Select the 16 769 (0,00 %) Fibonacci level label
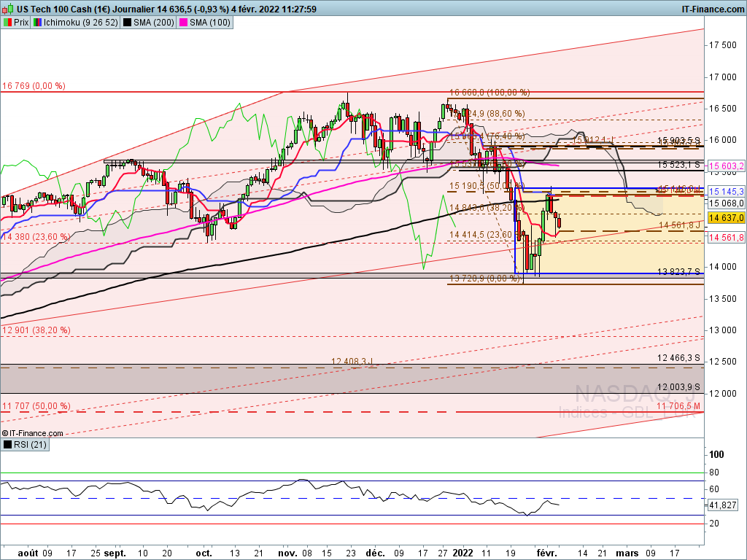747x560 pixels. (34, 86)
